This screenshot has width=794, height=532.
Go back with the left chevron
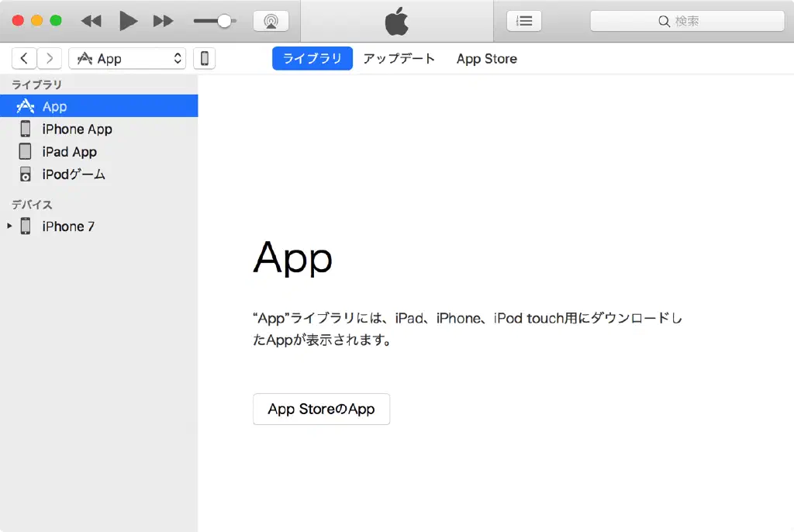click(24, 58)
